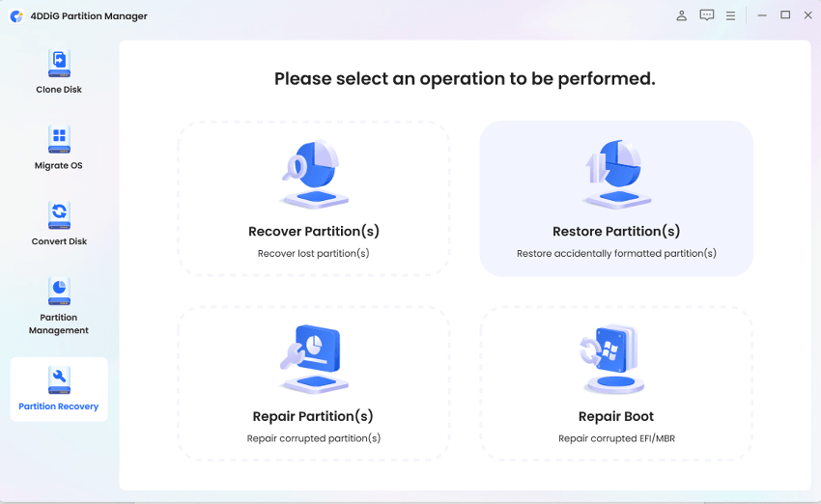Click "Recover lost partition(s)" description text
This screenshot has width=821, height=504.
(x=314, y=254)
